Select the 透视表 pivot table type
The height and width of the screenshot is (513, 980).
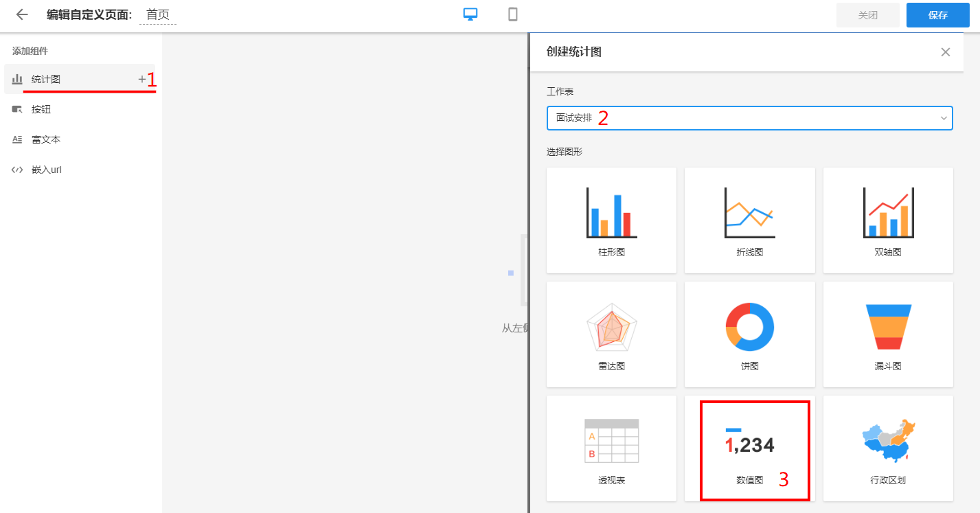(611, 448)
